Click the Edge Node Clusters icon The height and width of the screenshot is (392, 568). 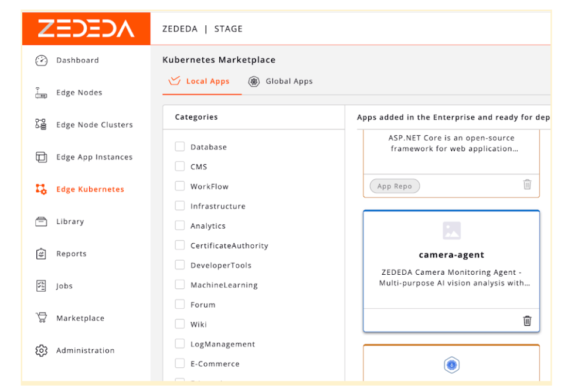point(41,125)
